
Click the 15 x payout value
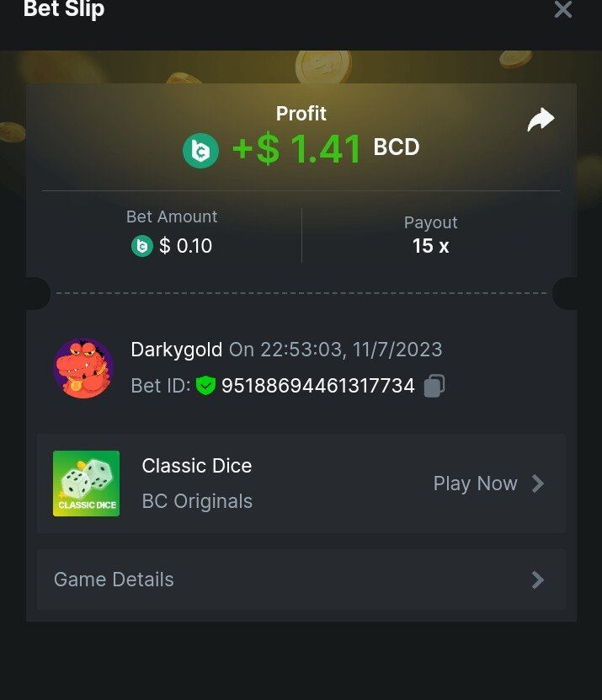coord(430,246)
